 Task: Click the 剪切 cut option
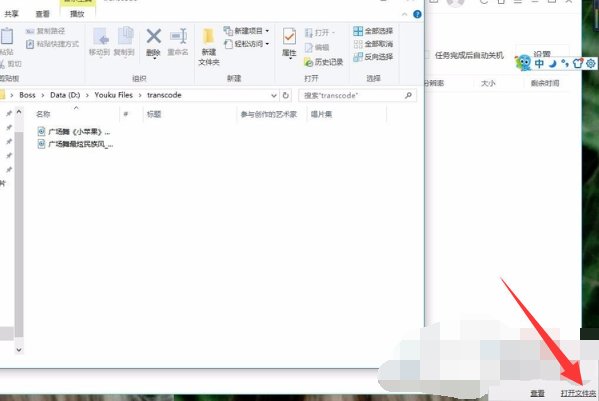click(11, 64)
